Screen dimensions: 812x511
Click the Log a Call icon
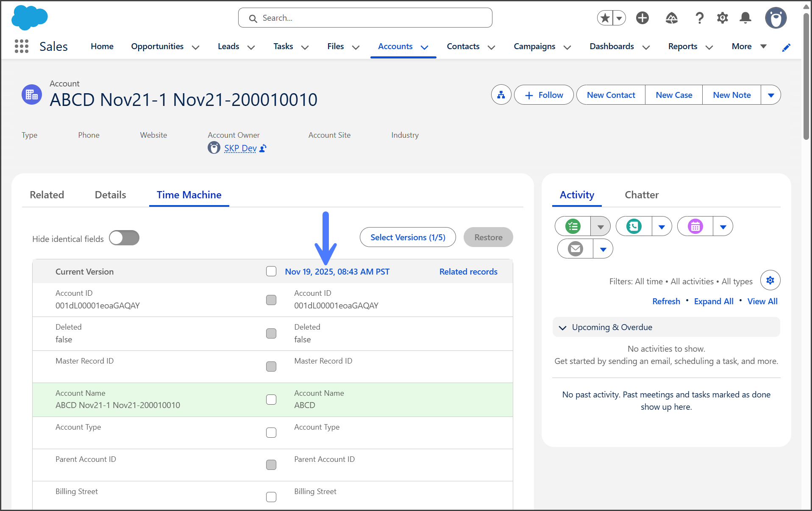(x=634, y=226)
